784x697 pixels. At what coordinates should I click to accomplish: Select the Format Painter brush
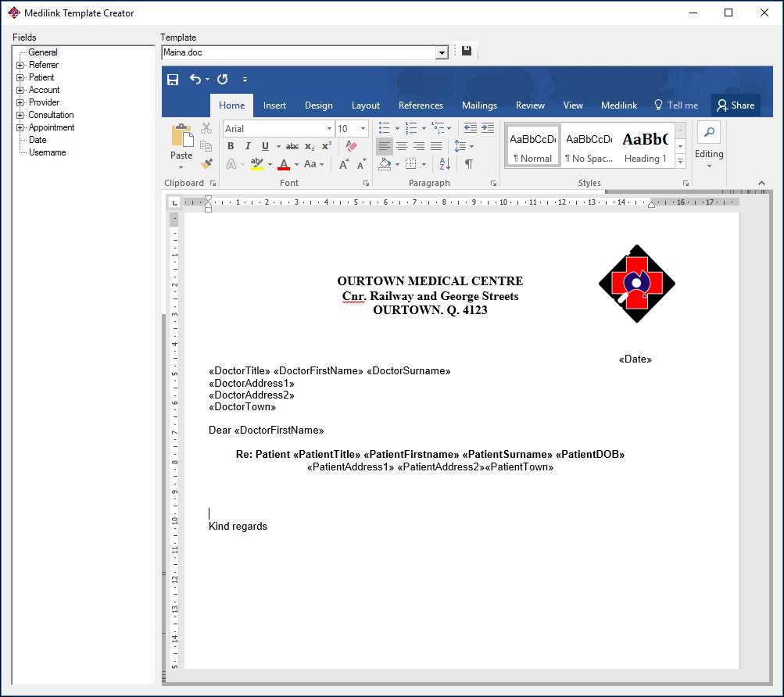[206, 163]
